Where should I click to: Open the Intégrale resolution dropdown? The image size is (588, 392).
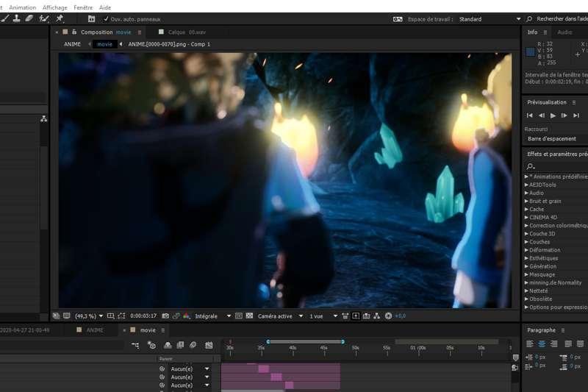tap(212, 316)
